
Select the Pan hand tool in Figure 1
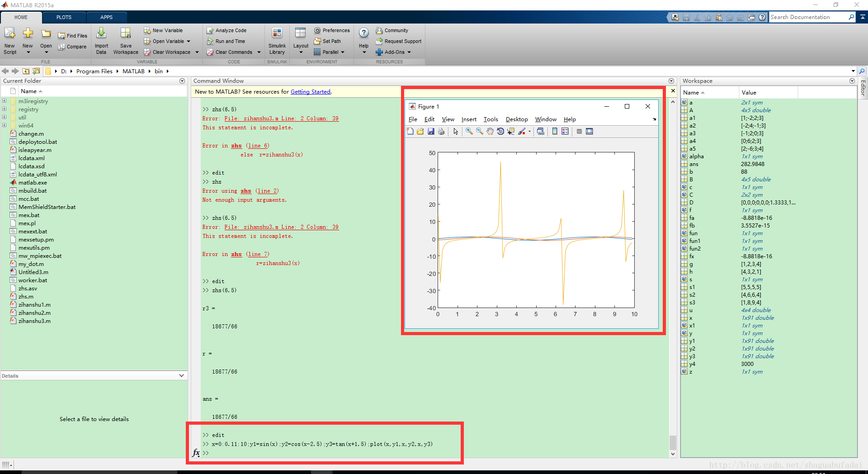[490, 131]
